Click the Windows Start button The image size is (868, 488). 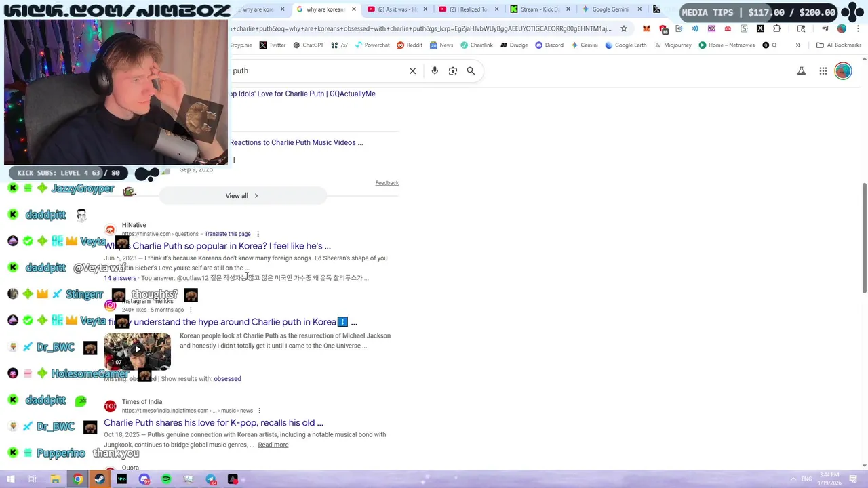coord(11,479)
